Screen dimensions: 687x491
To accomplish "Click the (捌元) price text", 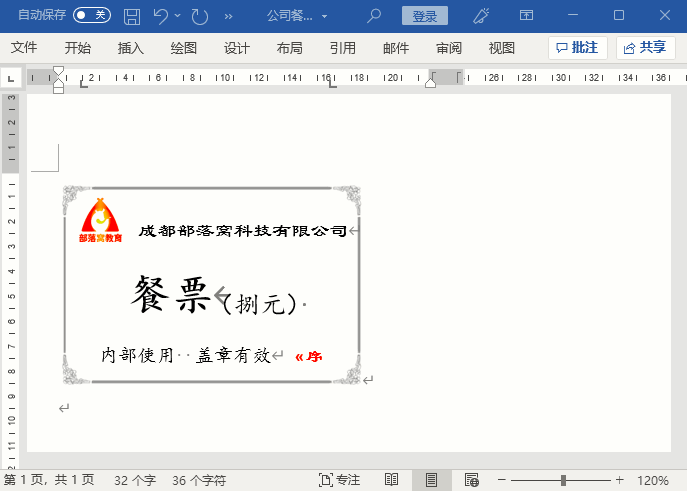I will tap(259, 304).
